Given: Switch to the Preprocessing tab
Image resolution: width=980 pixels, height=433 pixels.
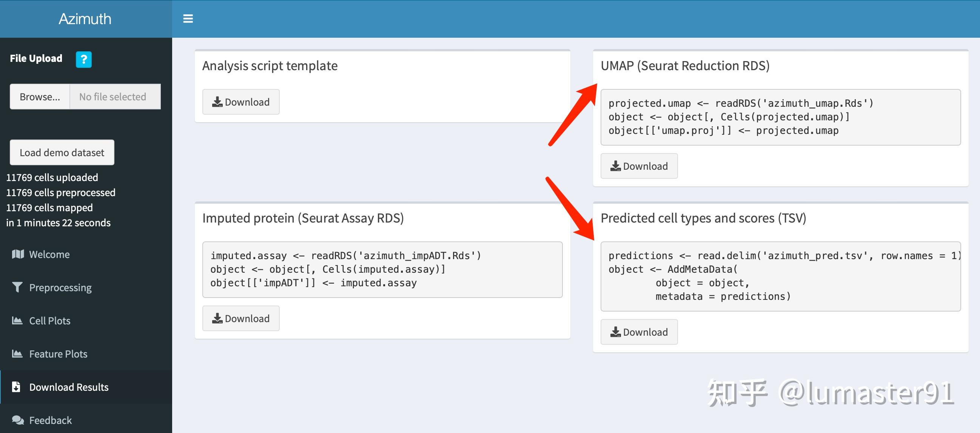Looking at the screenshot, I should coord(60,287).
